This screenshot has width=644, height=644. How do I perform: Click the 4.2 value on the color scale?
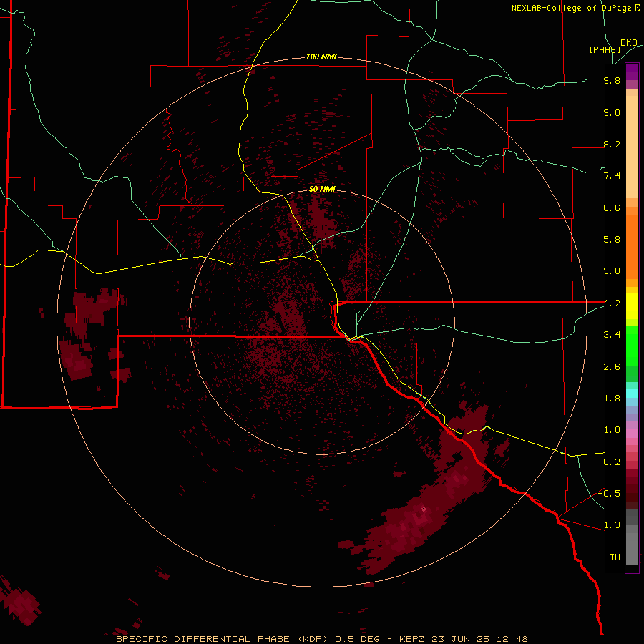click(612, 303)
